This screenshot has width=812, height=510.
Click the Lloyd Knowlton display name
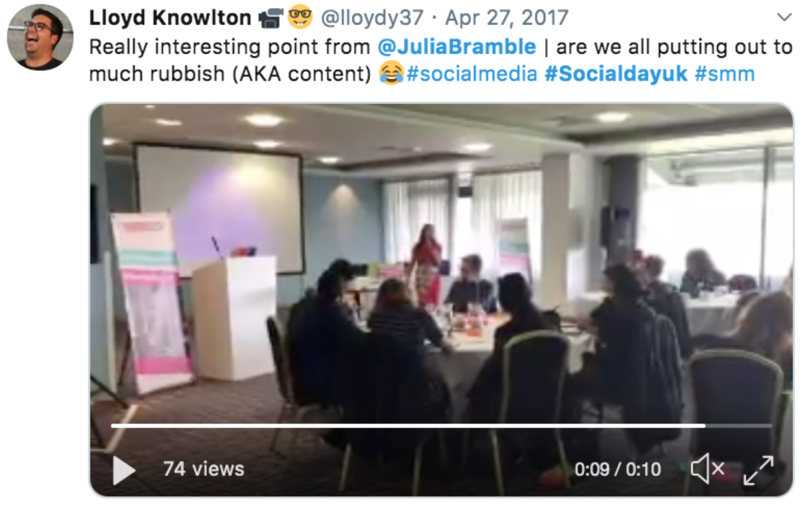pos(170,18)
